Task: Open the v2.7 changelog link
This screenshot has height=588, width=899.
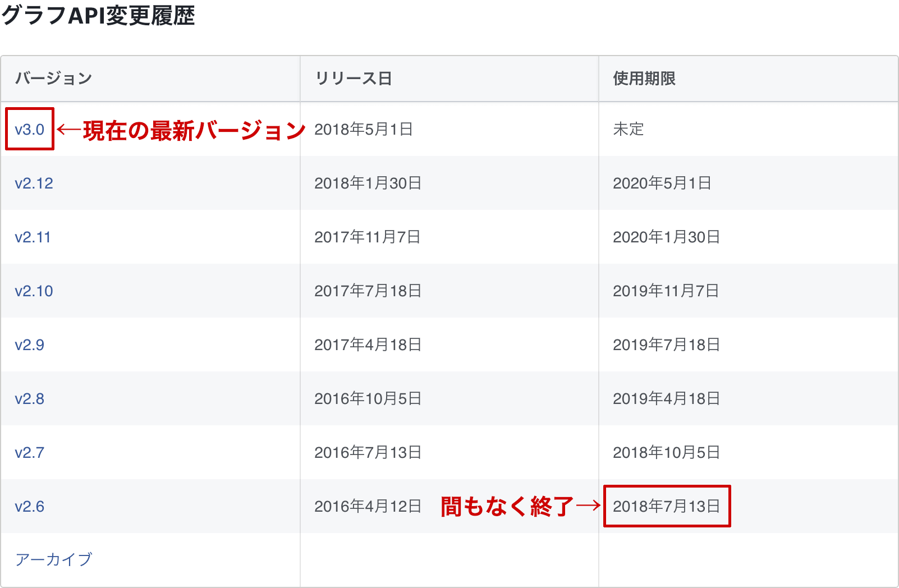Action: click(30, 453)
